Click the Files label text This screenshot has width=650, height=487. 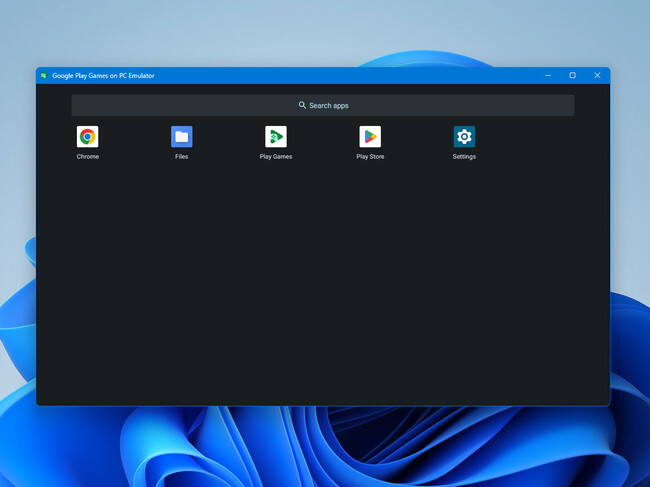pos(182,157)
